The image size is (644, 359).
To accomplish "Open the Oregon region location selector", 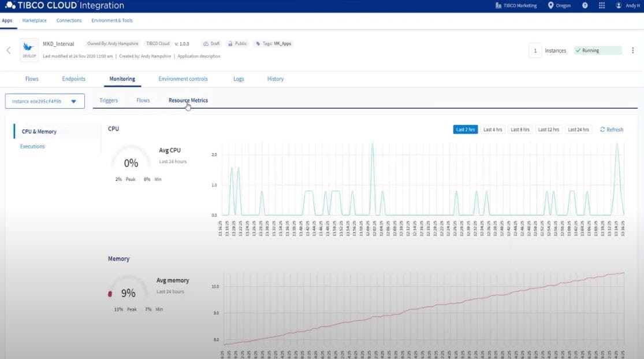I will click(560, 5).
